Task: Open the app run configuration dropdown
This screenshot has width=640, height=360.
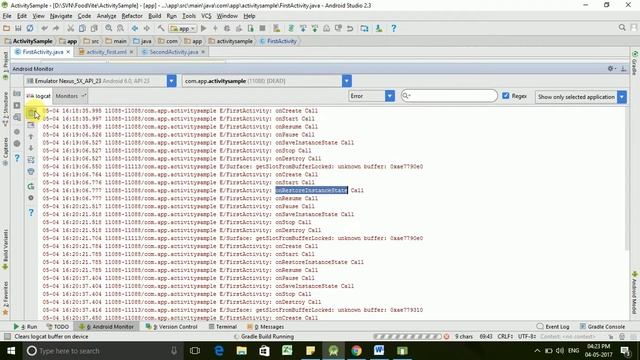Action: (x=183, y=29)
